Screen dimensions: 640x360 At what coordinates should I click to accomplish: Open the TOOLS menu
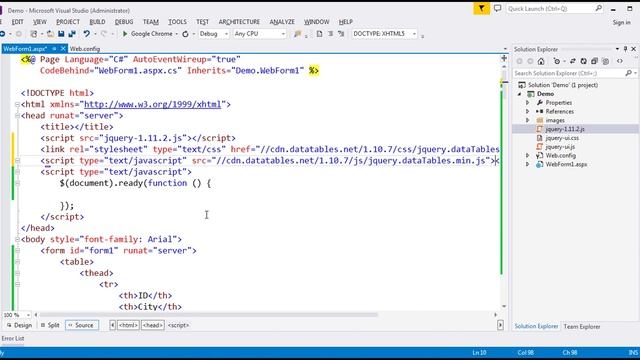pyautogui.click(x=177, y=22)
